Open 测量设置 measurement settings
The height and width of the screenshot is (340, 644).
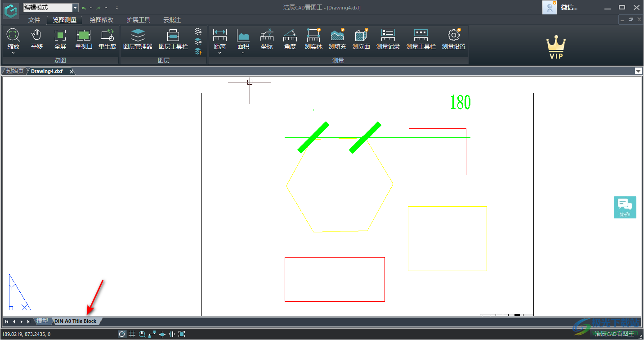(453, 39)
